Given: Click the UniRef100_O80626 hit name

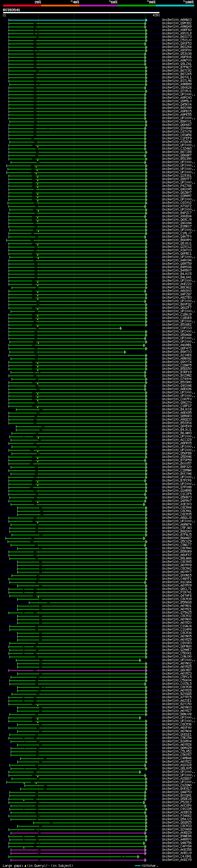Looking at the screenshot, I should click(x=177, y=88).
